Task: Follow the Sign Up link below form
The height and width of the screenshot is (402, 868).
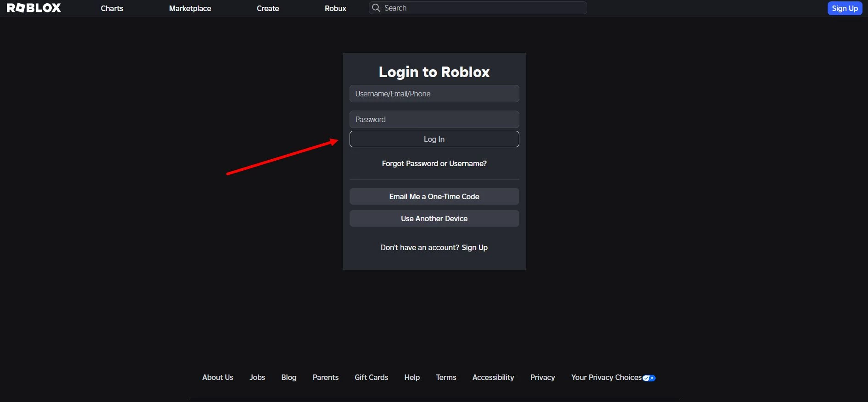Action: (x=474, y=247)
